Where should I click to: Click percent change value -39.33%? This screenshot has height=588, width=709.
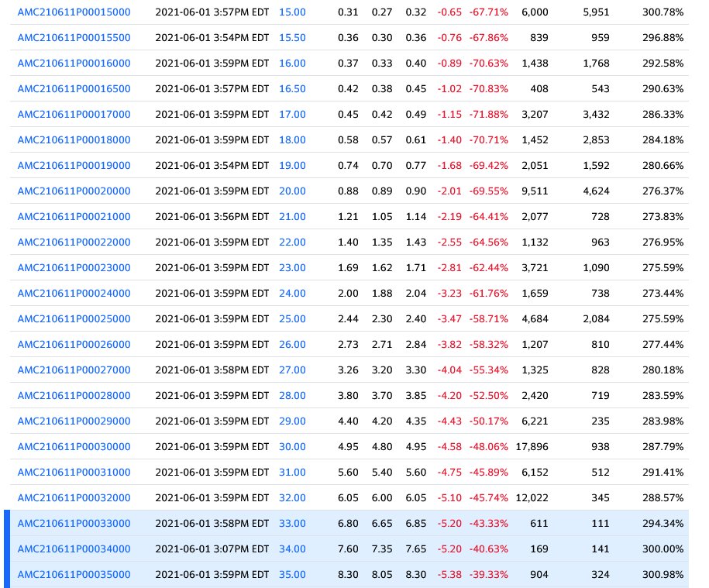pos(489,574)
